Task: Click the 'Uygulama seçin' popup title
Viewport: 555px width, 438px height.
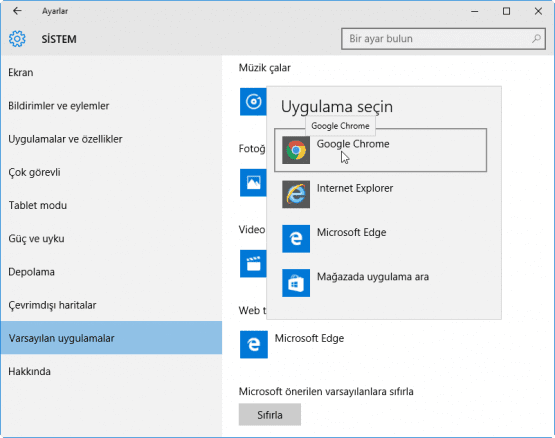Action: [x=337, y=107]
